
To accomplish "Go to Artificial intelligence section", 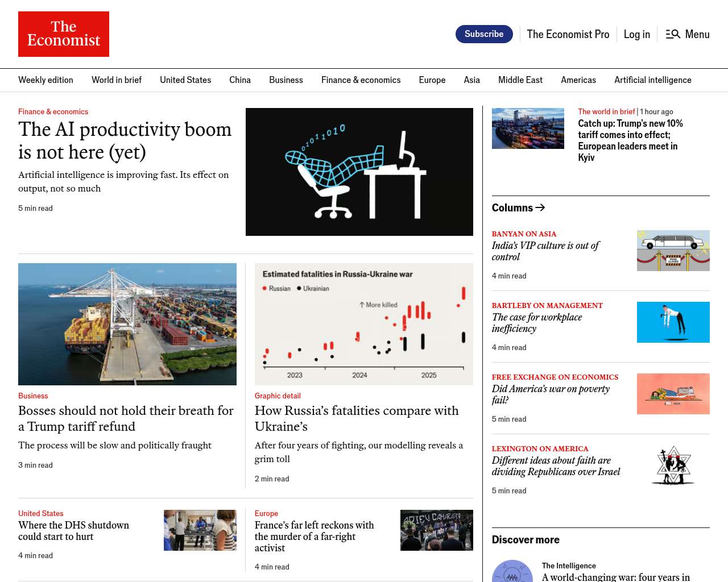I will pyautogui.click(x=653, y=80).
